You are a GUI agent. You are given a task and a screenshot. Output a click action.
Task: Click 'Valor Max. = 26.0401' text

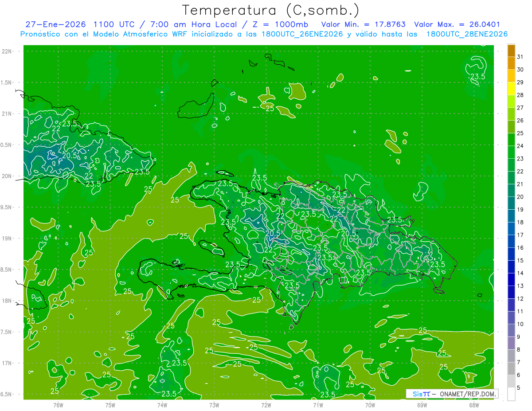pos(457,24)
